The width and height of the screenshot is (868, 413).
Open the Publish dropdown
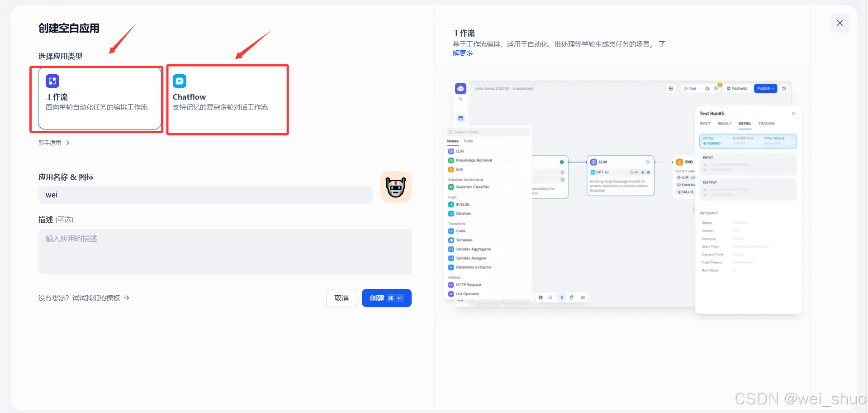coord(765,88)
